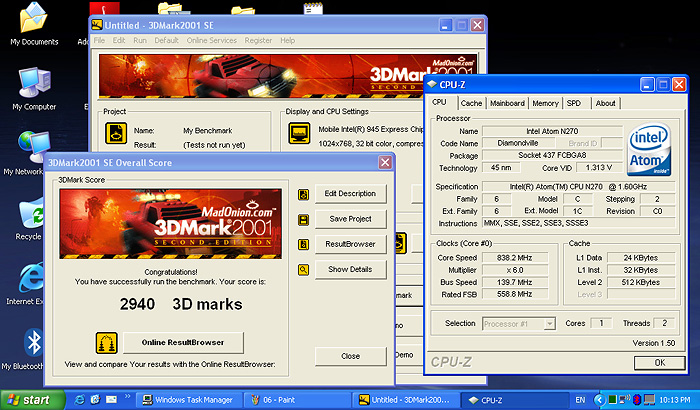Click the Multiplier x 6.0 field
The height and width of the screenshot is (410, 700).
[x=515, y=270]
